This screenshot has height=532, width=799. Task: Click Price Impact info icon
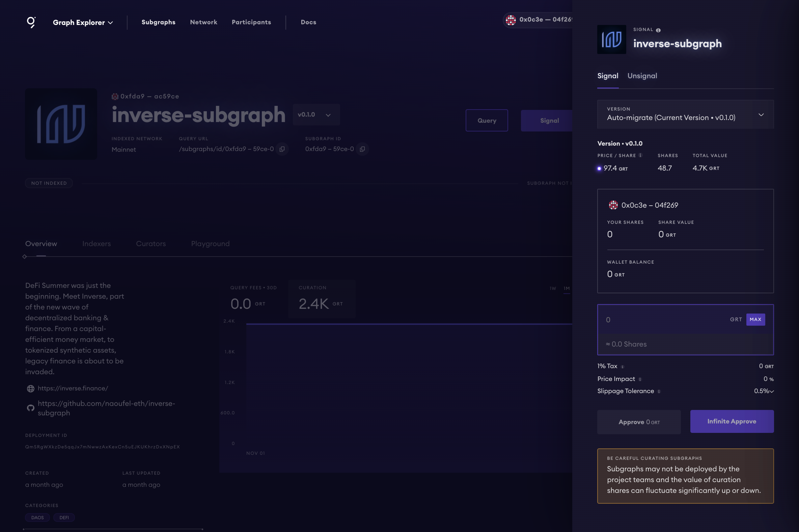[640, 379]
